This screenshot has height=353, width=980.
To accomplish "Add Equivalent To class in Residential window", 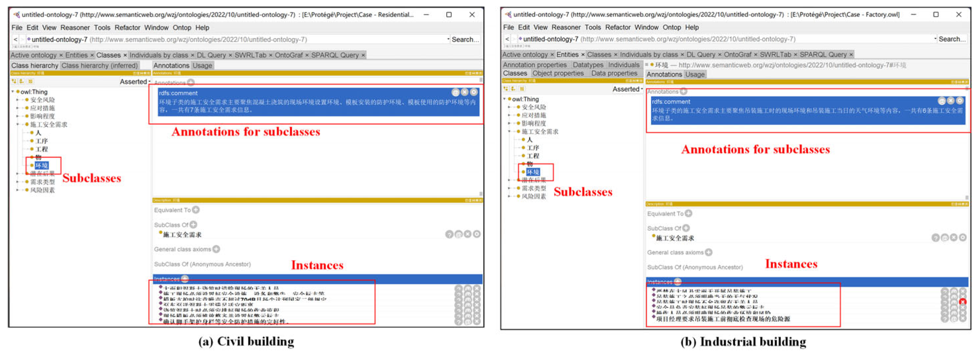I will click(196, 210).
